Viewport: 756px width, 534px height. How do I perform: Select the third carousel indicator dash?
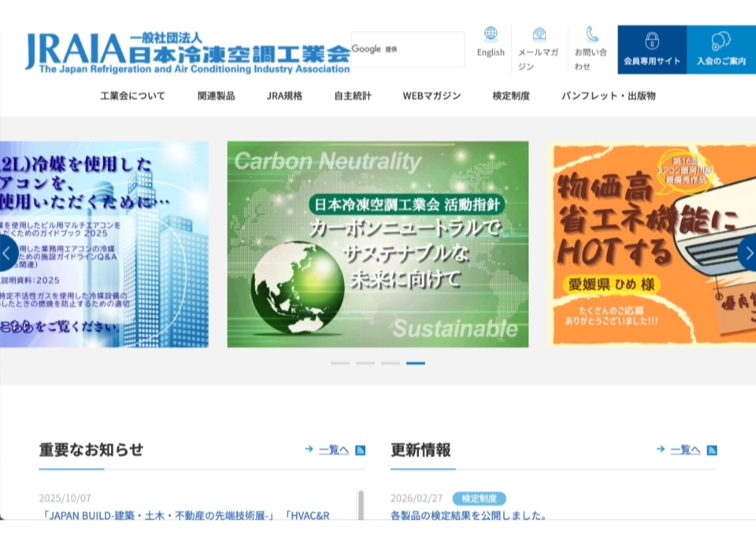point(390,363)
